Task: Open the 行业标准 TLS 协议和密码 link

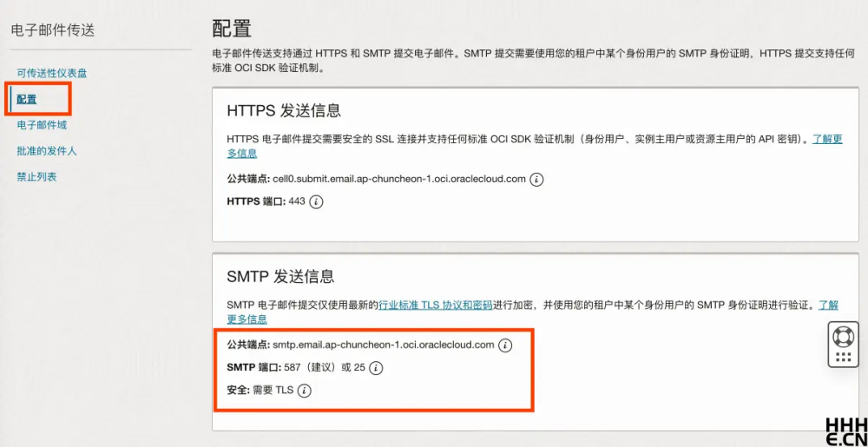Action: click(x=435, y=305)
